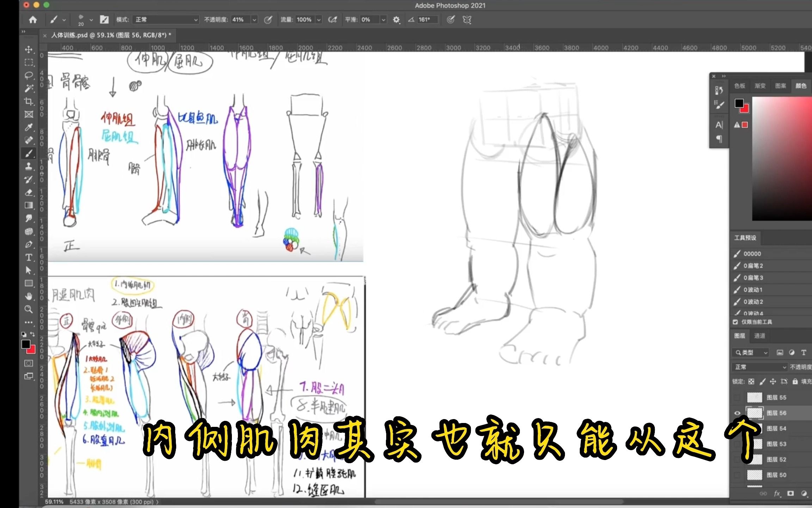Click the Home icon in options bar
This screenshot has height=508, width=812.
[33, 20]
